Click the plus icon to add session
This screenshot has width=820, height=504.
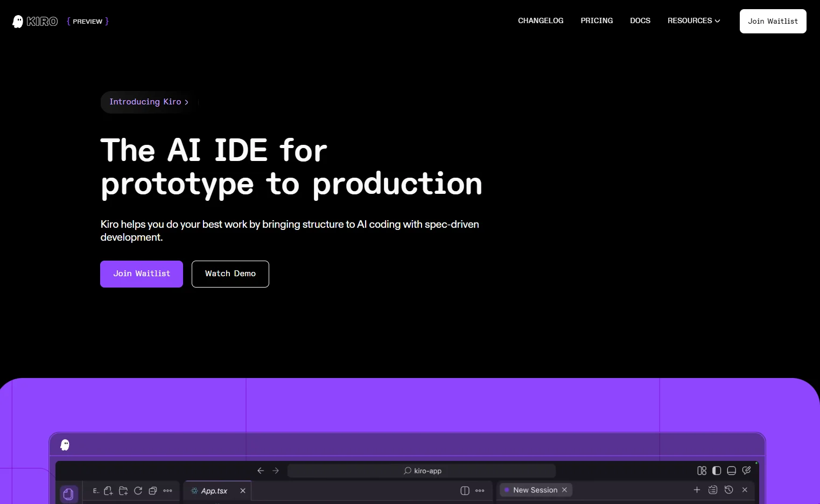pos(697,489)
